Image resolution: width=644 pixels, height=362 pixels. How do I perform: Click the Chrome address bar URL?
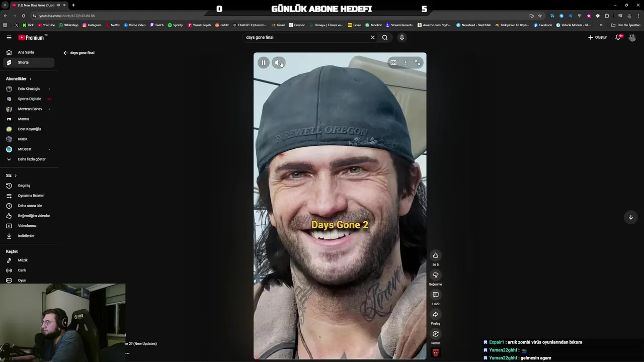[x=67, y=16]
